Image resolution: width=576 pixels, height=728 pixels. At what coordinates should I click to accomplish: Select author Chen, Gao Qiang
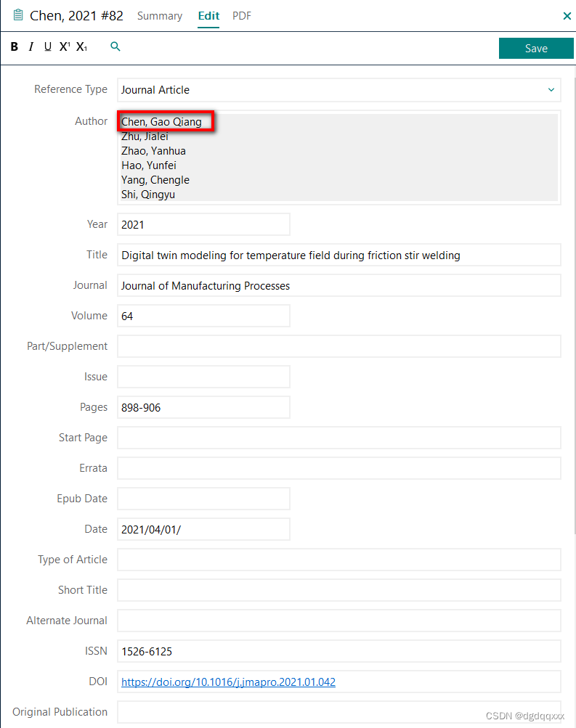161,122
